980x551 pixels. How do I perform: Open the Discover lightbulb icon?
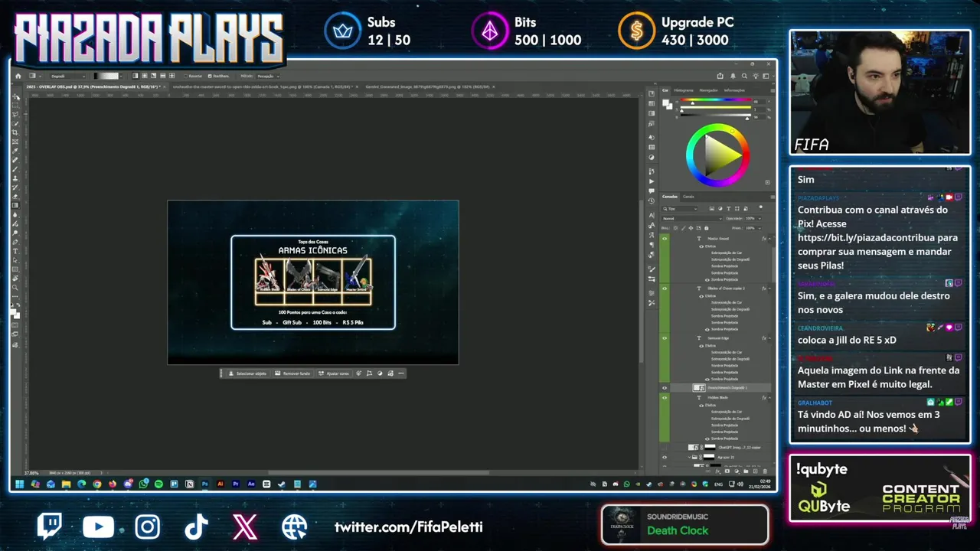tap(756, 76)
